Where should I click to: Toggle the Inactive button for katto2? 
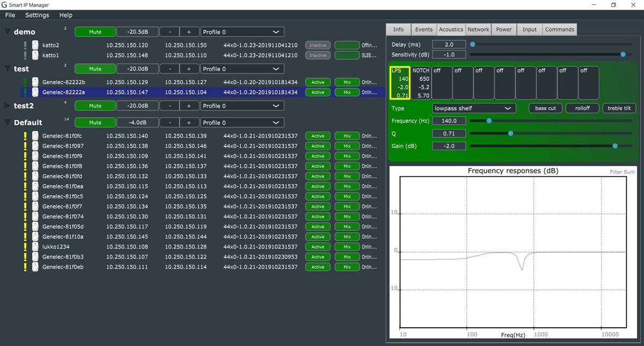point(318,46)
